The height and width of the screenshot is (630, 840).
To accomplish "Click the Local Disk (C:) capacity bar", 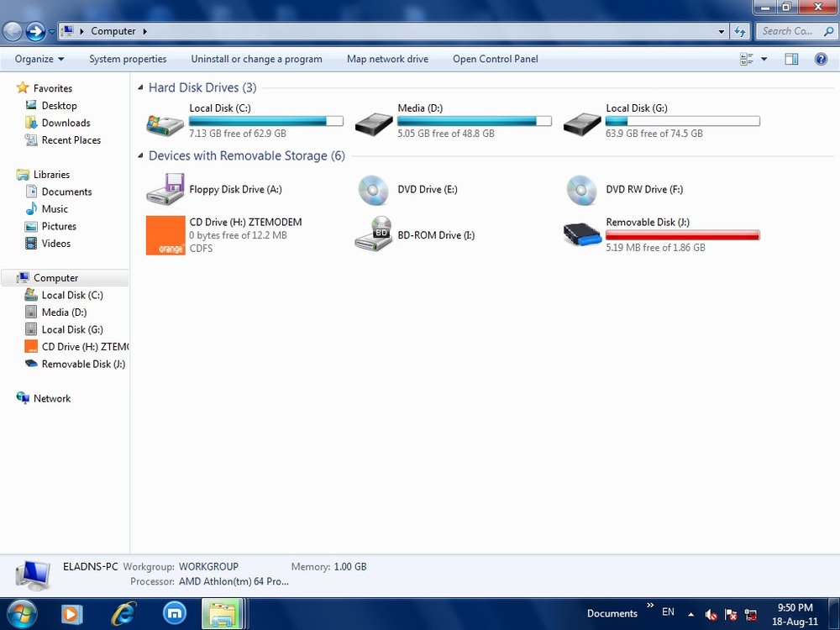I will coord(265,121).
